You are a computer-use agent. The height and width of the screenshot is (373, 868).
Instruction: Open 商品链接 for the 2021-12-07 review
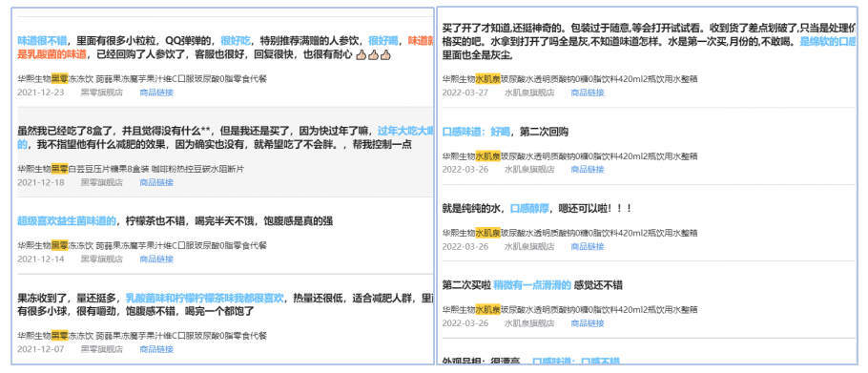156,349
